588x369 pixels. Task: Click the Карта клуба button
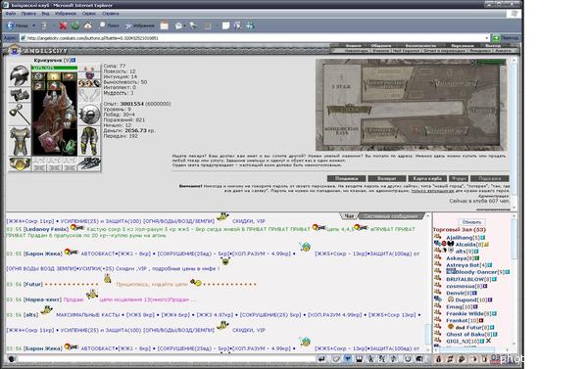click(427, 179)
